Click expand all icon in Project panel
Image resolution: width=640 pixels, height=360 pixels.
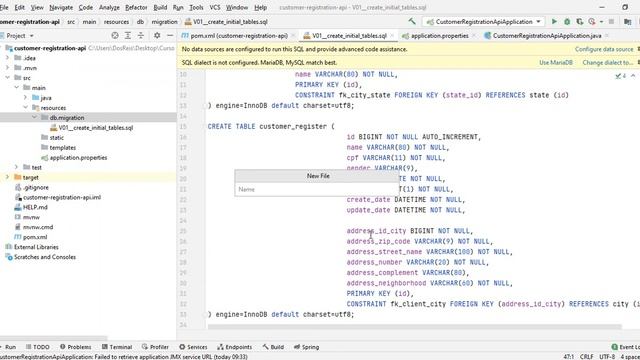(x=128, y=36)
